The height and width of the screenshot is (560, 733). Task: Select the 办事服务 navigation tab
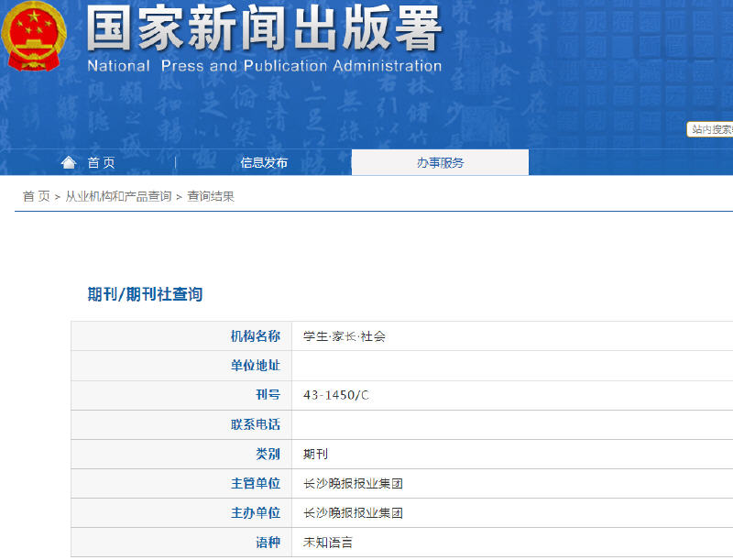point(440,162)
